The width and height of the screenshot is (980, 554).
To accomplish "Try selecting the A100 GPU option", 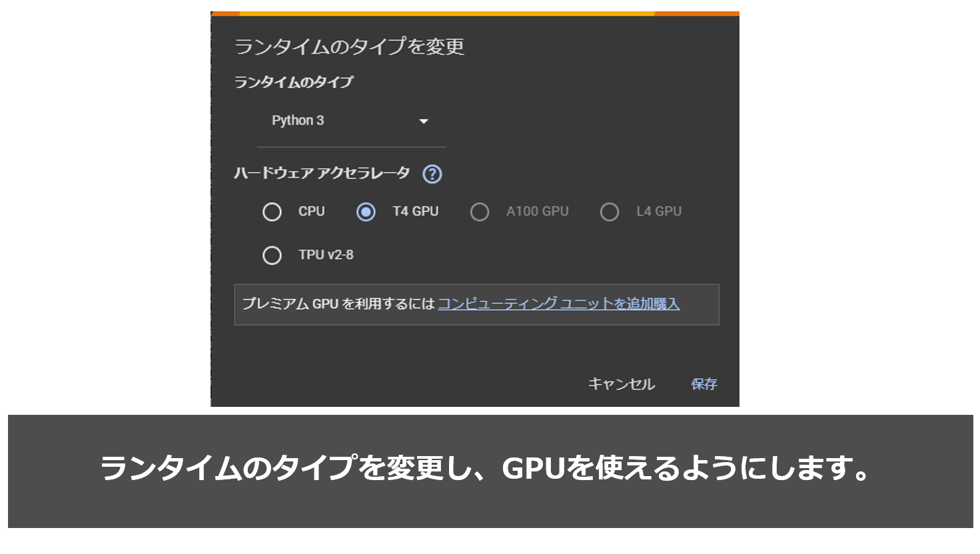I will (x=480, y=211).
